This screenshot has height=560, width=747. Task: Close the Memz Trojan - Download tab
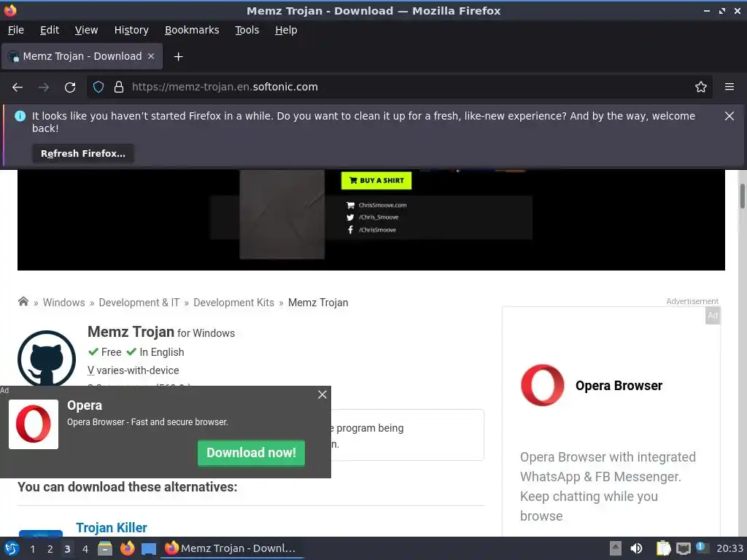[x=151, y=56]
